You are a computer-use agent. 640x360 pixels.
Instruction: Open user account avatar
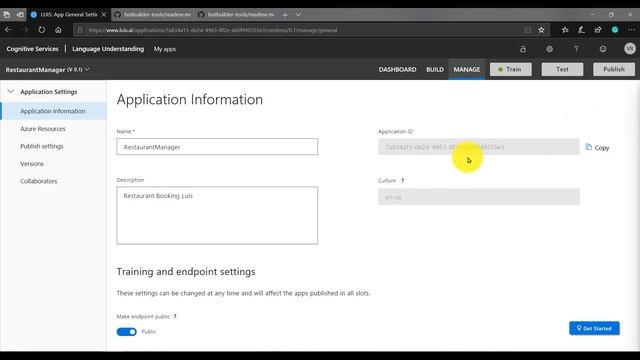click(x=630, y=49)
